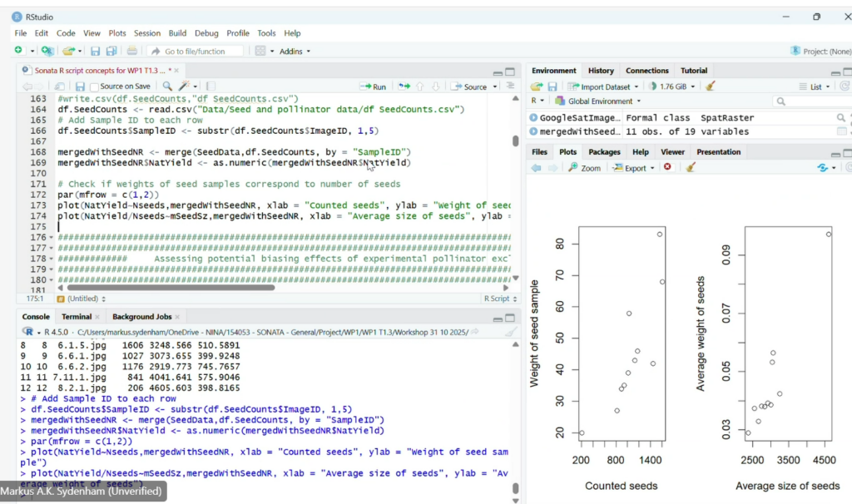This screenshot has height=504, width=852.
Task: Open the Import Dataset dropdown
Action: click(604, 86)
